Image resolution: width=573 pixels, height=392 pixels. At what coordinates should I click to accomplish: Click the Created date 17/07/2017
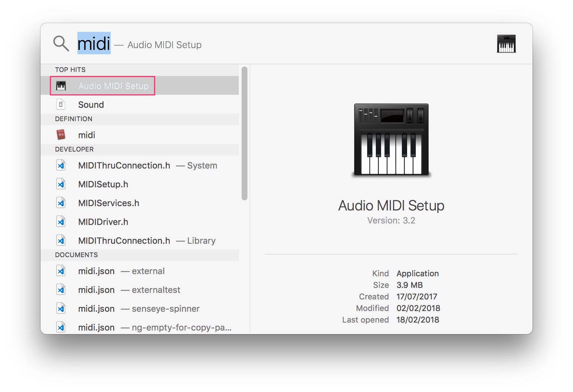(417, 297)
